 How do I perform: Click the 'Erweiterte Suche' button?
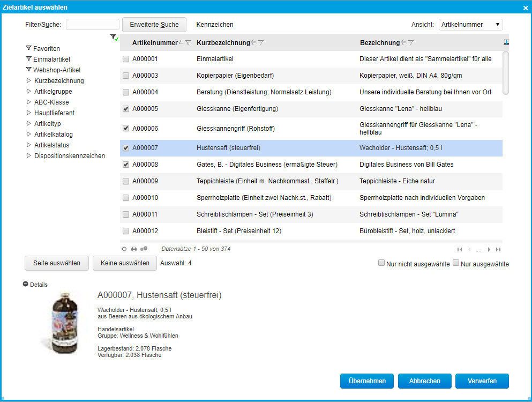154,25
